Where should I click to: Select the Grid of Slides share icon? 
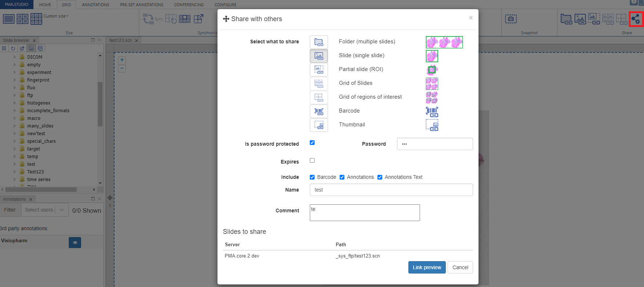pos(319,83)
